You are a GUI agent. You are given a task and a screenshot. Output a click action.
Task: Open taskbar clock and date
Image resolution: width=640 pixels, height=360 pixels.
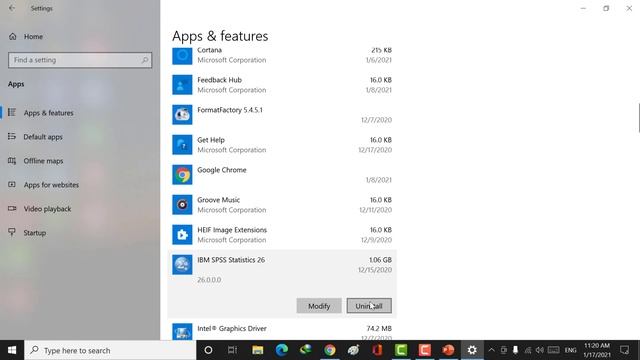[x=597, y=350]
